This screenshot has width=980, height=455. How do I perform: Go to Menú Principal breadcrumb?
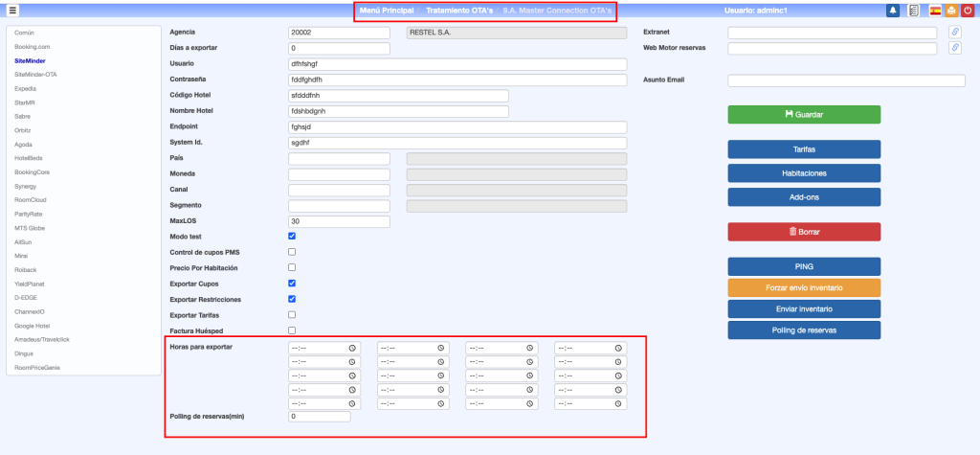click(x=387, y=11)
